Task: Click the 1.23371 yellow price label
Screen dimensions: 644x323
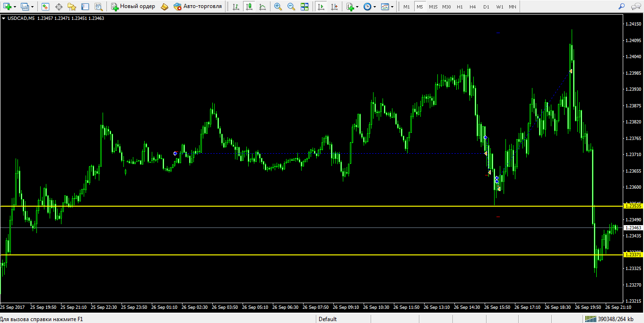Action: (x=633, y=255)
